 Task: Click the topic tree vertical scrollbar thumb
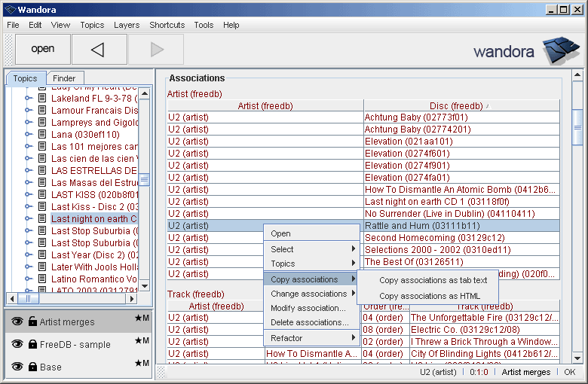click(145, 180)
